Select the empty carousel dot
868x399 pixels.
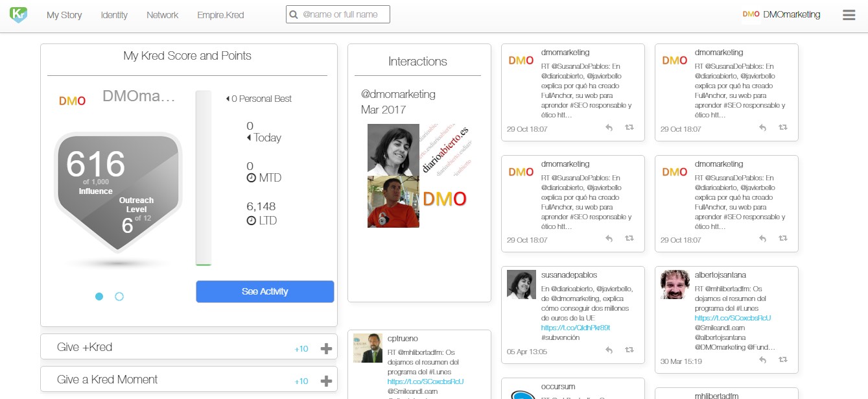[119, 296]
